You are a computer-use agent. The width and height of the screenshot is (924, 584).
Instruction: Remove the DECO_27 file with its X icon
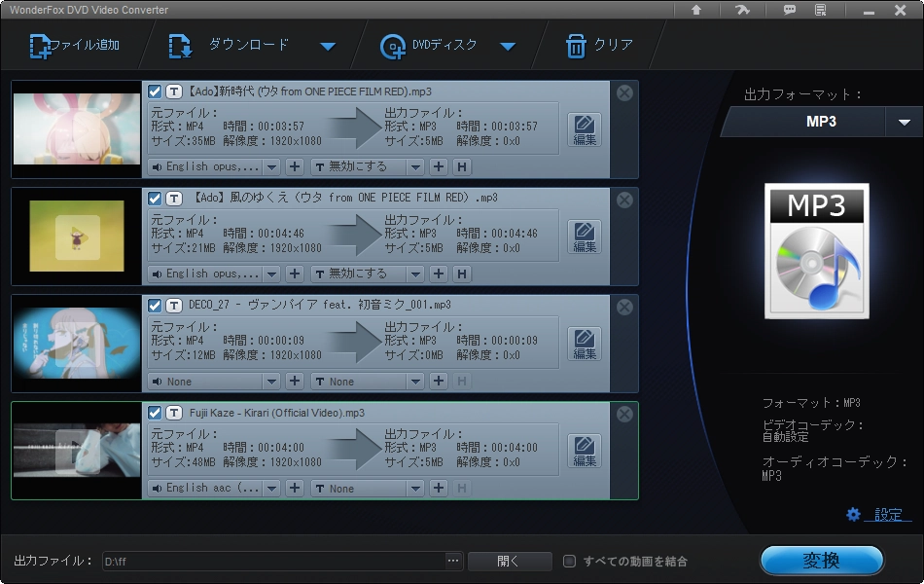(624, 307)
